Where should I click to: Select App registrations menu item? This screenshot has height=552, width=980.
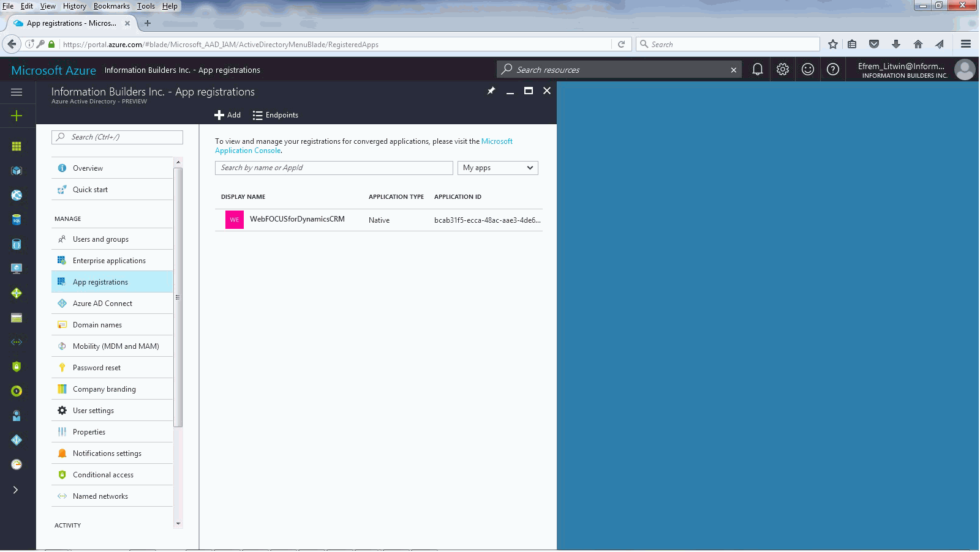click(112, 282)
